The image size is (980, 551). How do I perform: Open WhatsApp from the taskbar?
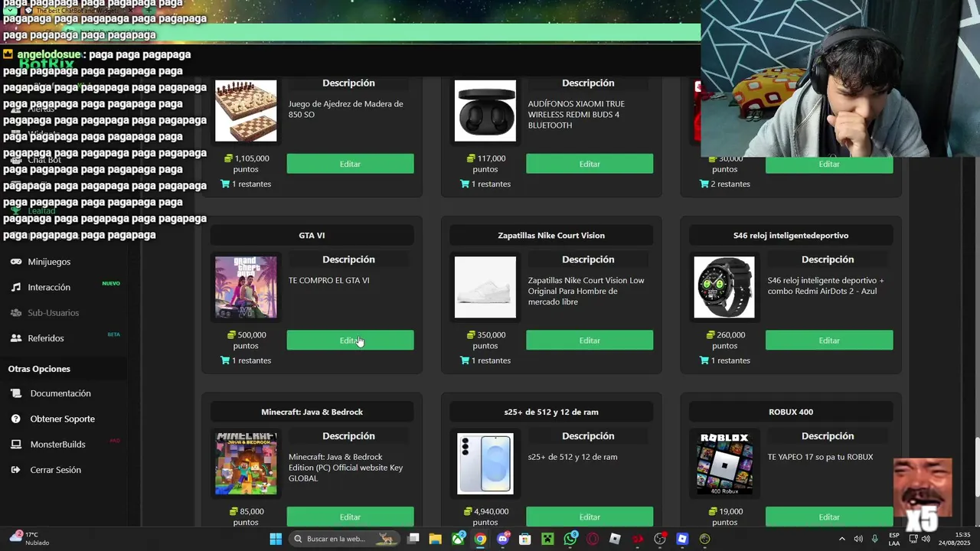pyautogui.click(x=570, y=539)
